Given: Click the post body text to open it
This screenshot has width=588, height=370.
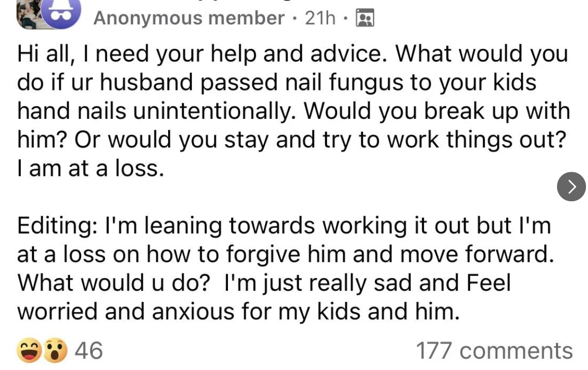Looking at the screenshot, I should tap(254, 111).
